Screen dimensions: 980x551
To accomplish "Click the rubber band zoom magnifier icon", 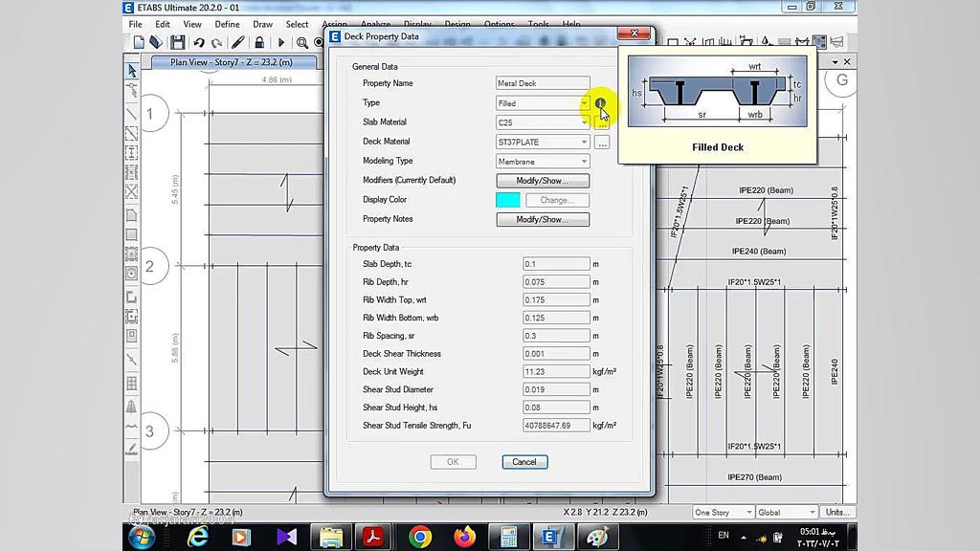I will coord(301,42).
